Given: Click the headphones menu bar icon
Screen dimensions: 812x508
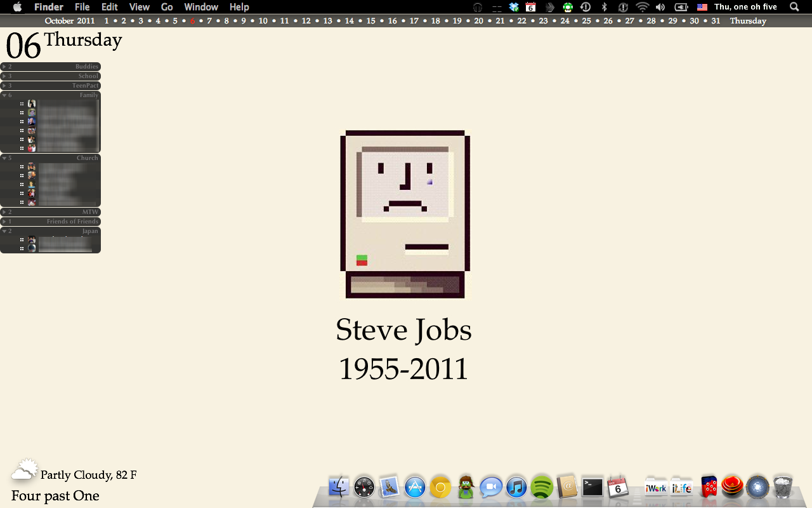Looking at the screenshot, I should [478, 7].
